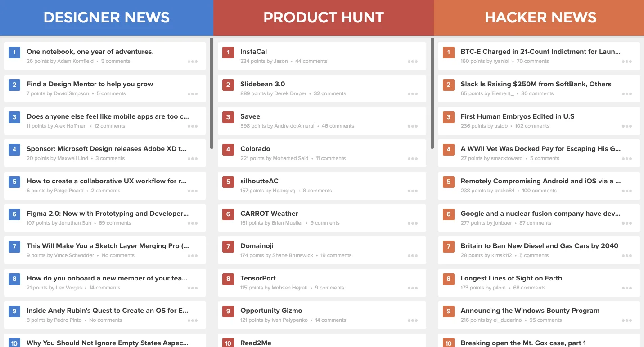Open options for 'Does anyone else feel like mobile apps' story
The image size is (644, 347).
click(193, 126)
